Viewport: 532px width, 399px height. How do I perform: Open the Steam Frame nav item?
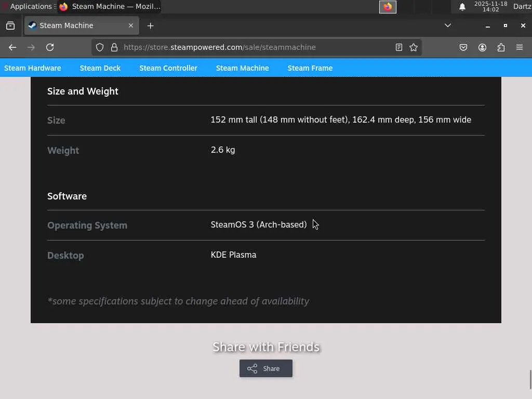(310, 68)
